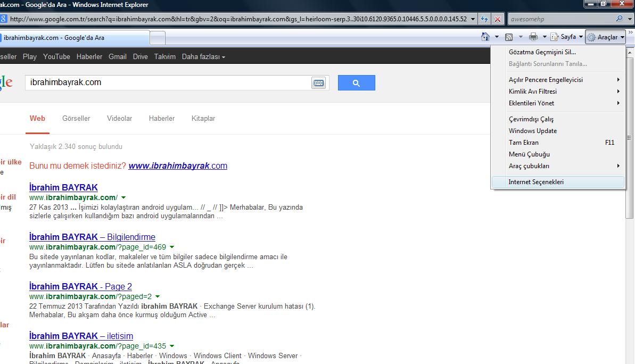This screenshot has height=364, width=635.
Task: Click the refresh icon beside address bar
Action: 484,19
